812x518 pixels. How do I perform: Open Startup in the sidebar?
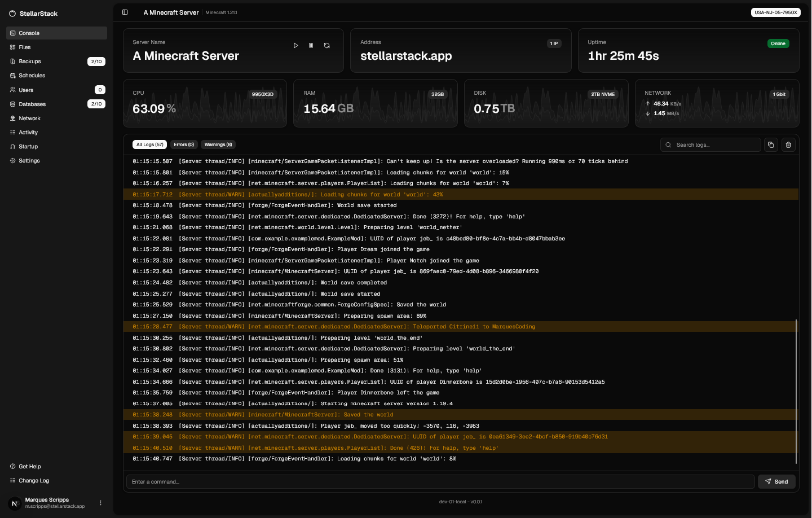(x=56, y=147)
